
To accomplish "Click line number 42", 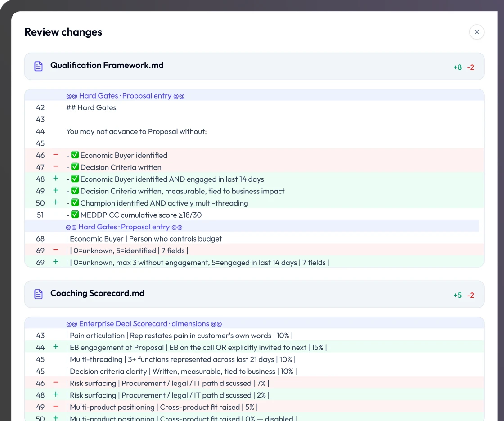I will (40, 107).
